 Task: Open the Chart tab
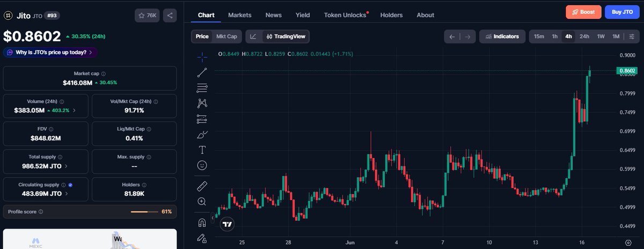point(206,15)
